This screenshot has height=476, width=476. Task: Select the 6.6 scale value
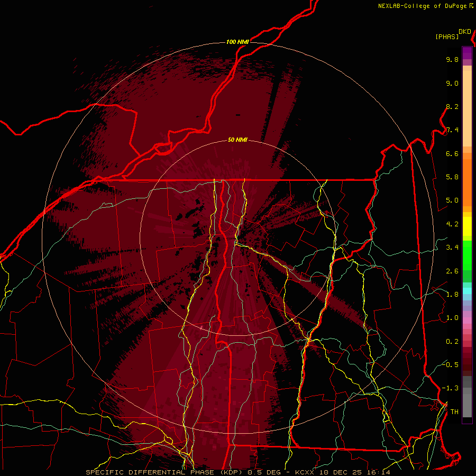point(452,153)
